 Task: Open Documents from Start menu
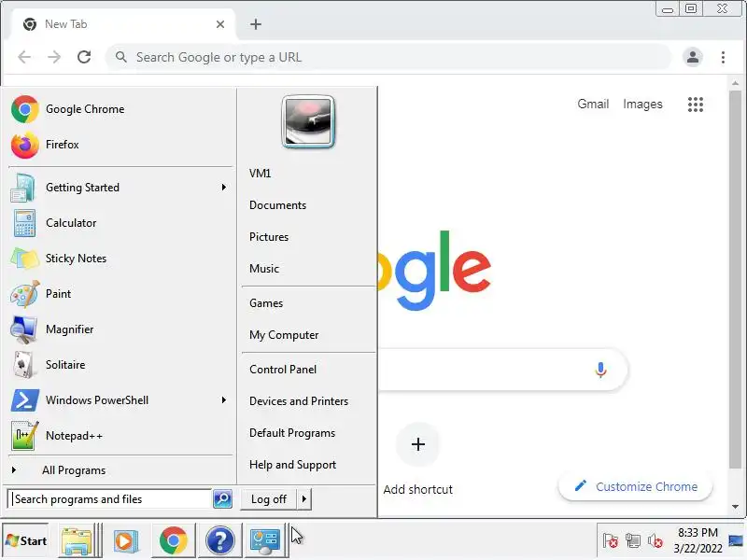click(277, 205)
